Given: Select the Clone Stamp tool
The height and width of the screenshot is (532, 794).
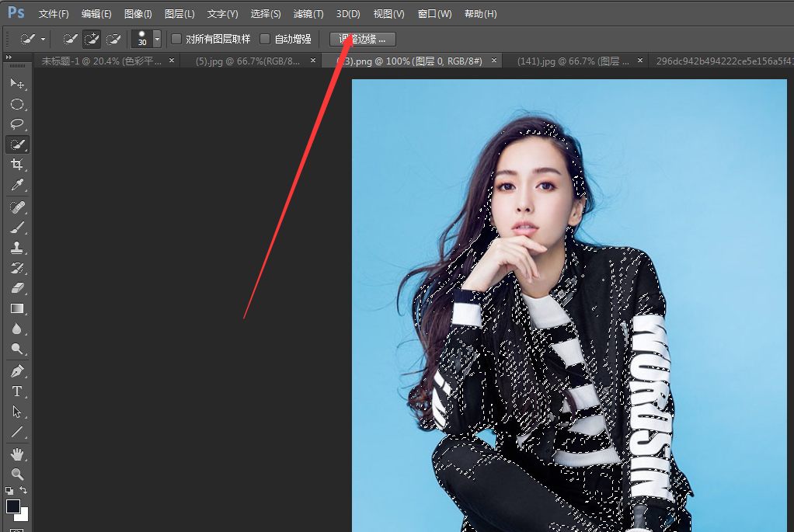Looking at the screenshot, I should point(17,248).
